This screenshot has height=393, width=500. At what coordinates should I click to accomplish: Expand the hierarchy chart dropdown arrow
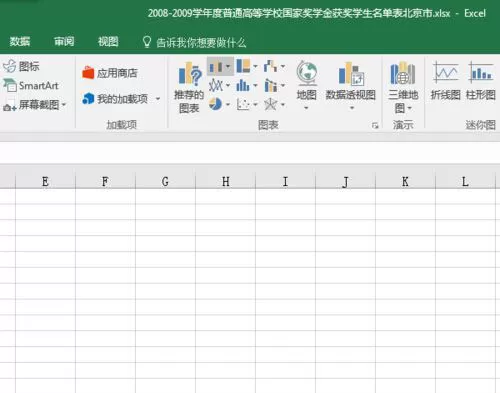click(255, 66)
